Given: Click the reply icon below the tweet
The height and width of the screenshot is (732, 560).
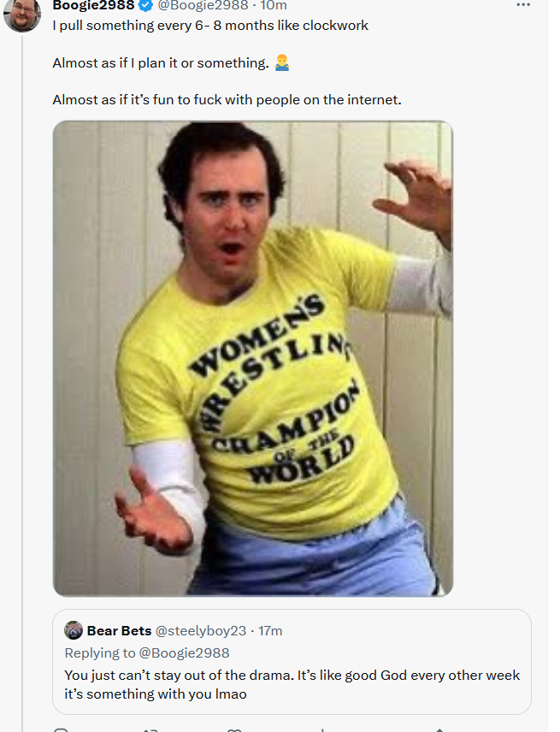Looking at the screenshot, I should (61, 729).
